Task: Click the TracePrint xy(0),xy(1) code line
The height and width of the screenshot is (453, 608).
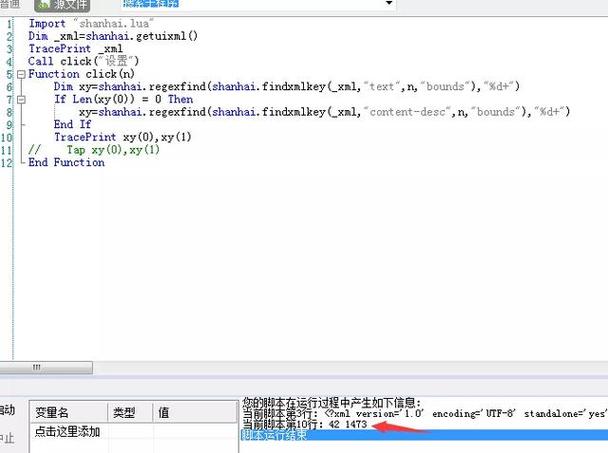Action: [123, 137]
